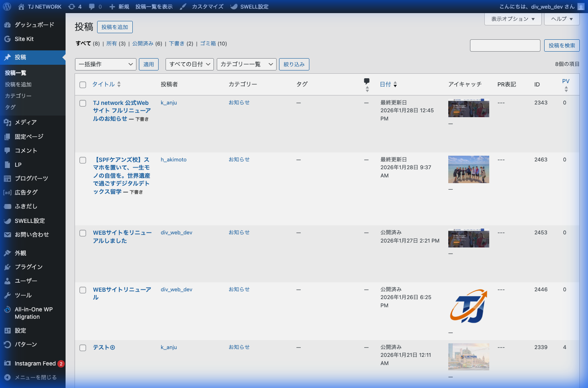This screenshot has width=588, height=388.
Task: Check the box for WEBサイトリニューアル post
Action: 83,290
